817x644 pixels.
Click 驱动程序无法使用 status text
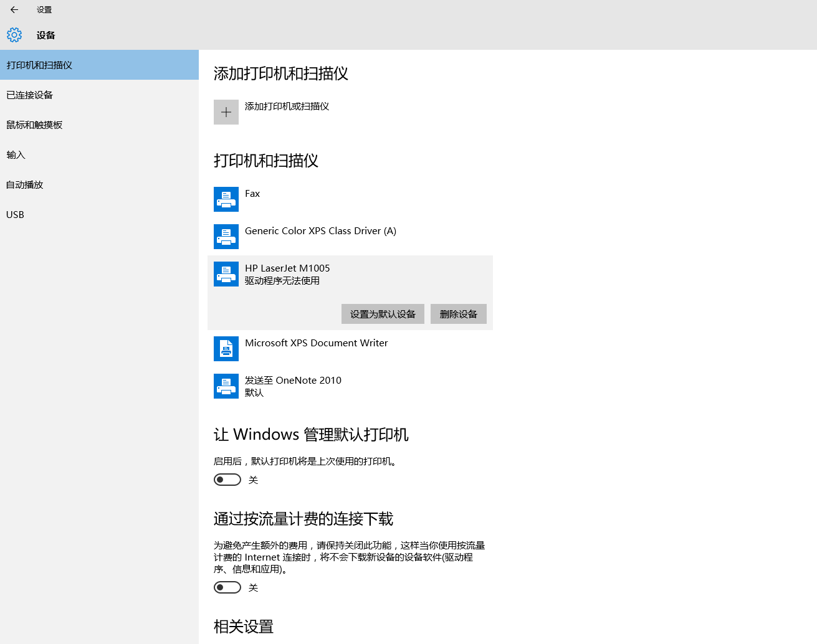click(282, 281)
